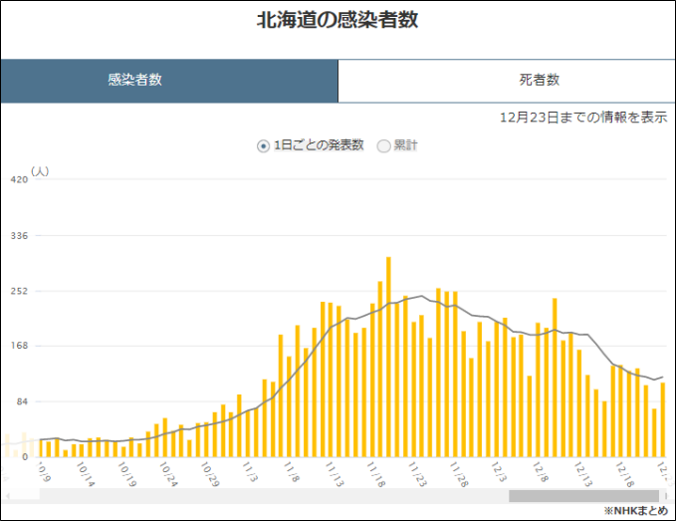
Task: Select the 累計 radio button
Action: 383,146
